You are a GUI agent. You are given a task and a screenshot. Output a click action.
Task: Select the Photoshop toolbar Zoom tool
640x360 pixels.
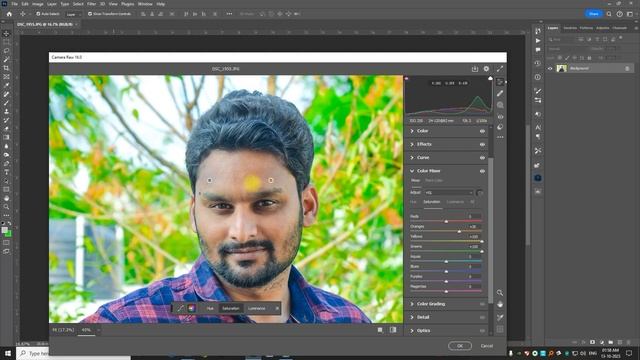[6, 207]
